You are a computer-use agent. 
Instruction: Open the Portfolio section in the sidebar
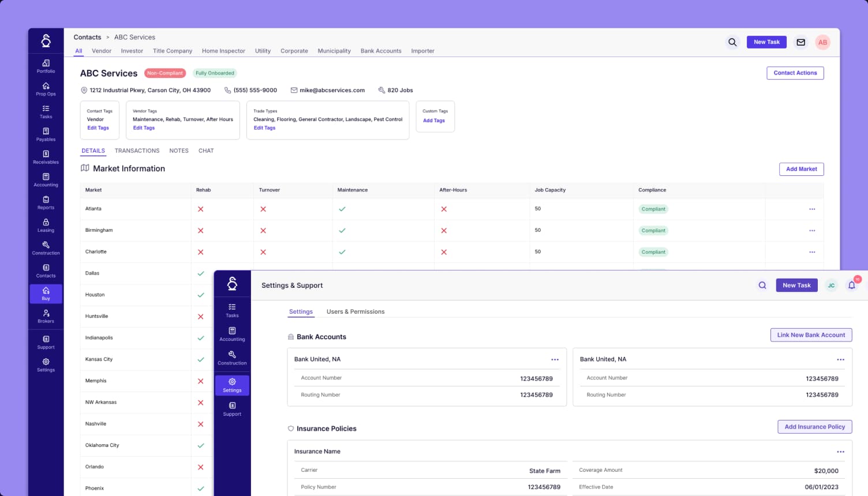(x=46, y=67)
